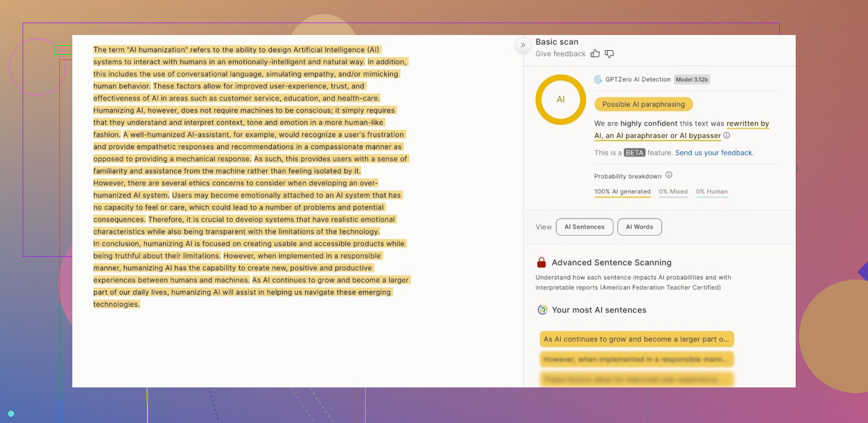
Task: Click the thumbs up feedback icon
Action: [595, 54]
